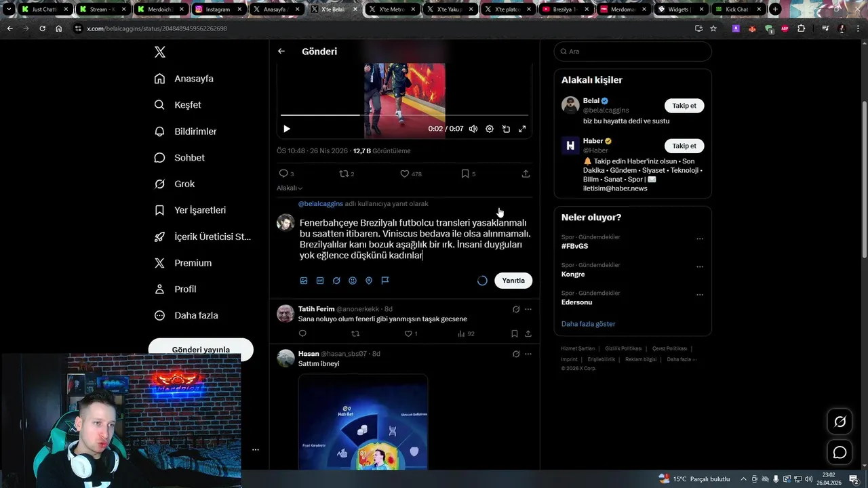Expand Daha fazla menu in sidebar
868x488 pixels.
pos(186,315)
